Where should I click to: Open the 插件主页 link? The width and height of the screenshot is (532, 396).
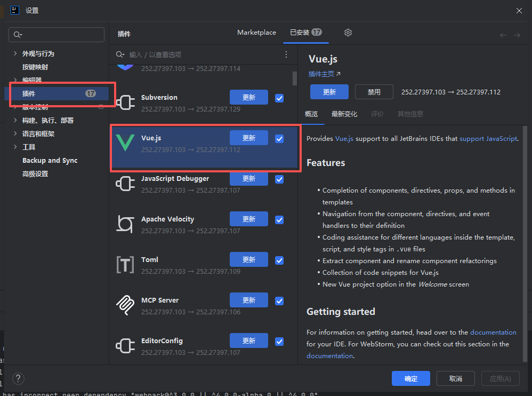(324, 74)
